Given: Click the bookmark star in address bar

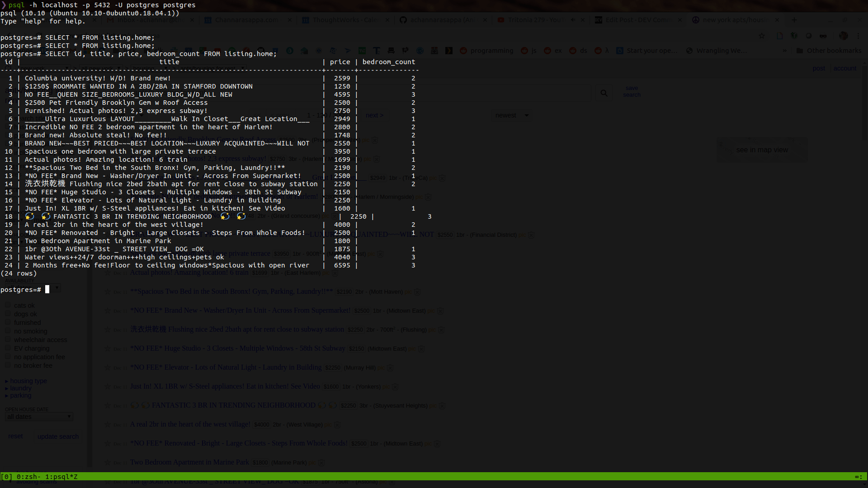Looking at the screenshot, I should [x=762, y=36].
